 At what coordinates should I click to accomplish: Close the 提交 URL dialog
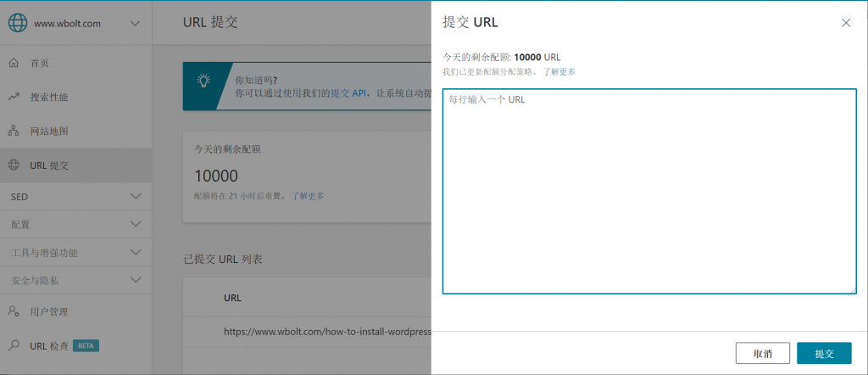coord(845,23)
